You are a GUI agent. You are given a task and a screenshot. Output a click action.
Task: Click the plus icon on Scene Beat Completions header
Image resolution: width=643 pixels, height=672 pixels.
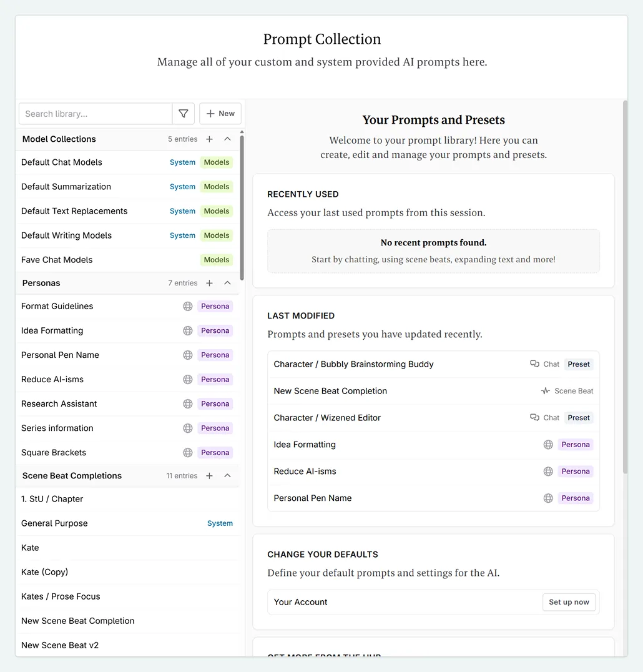click(209, 475)
